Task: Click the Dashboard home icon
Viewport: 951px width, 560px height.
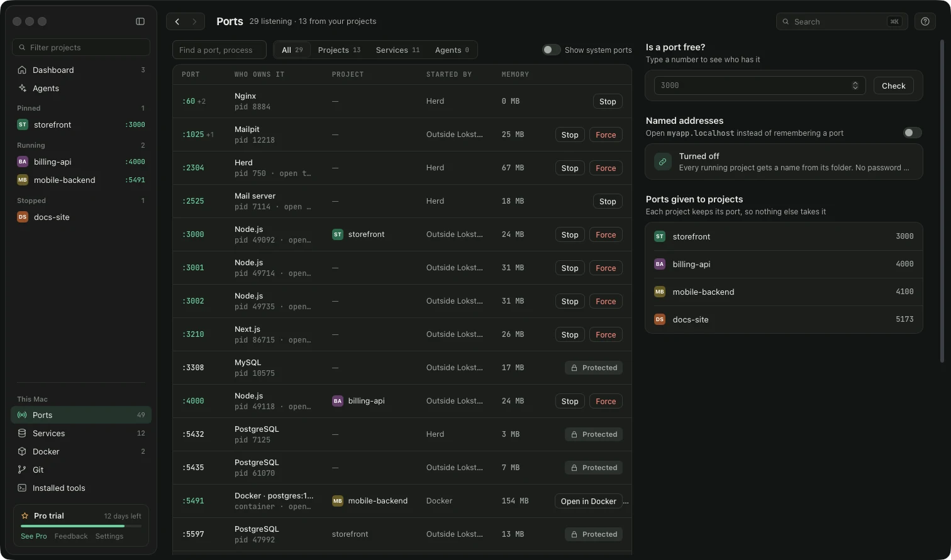Action: tap(23, 70)
